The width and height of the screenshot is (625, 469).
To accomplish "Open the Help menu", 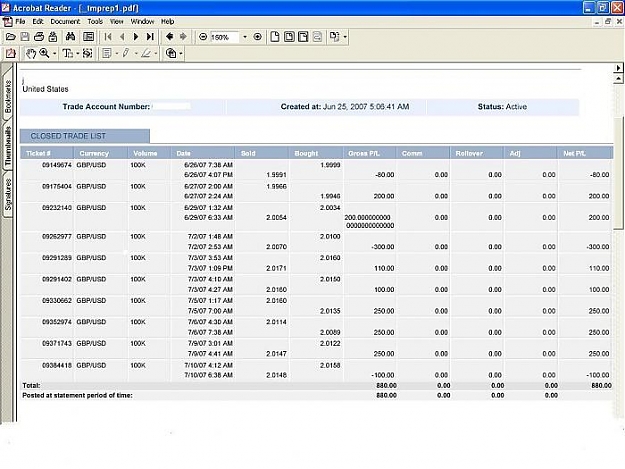I will [x=167, y=22].
